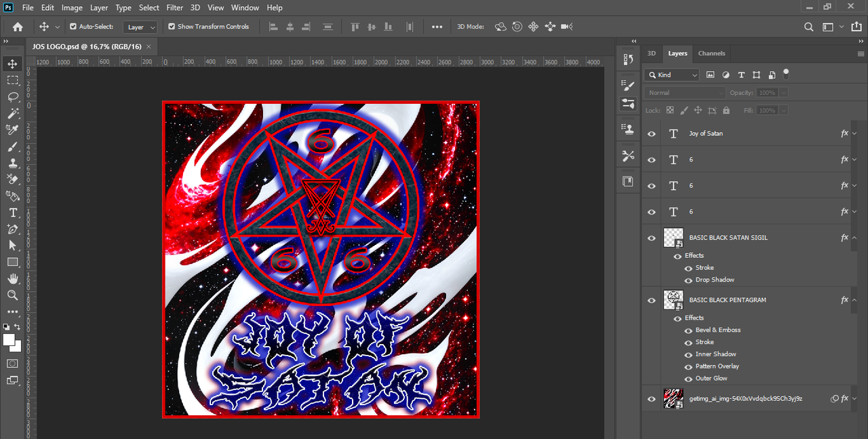
Task: Hide the Drop Shadow effect
Action: point(688,280)
